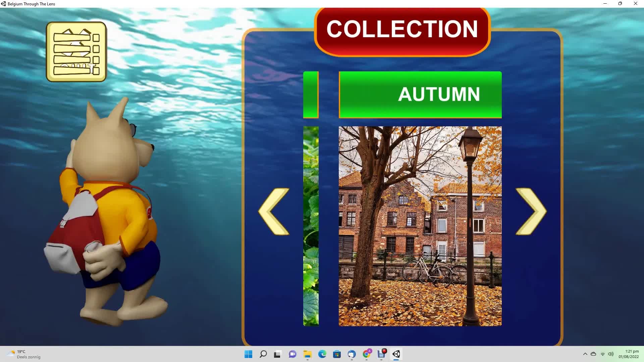Click the partially visible green leaves photo

pos(311,226)
